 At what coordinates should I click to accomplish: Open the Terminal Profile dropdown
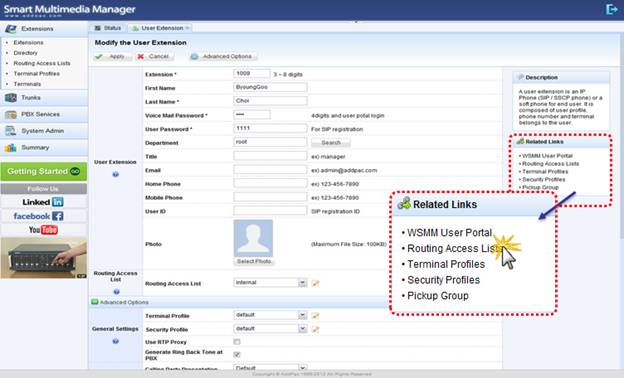[x=270, y=315]
